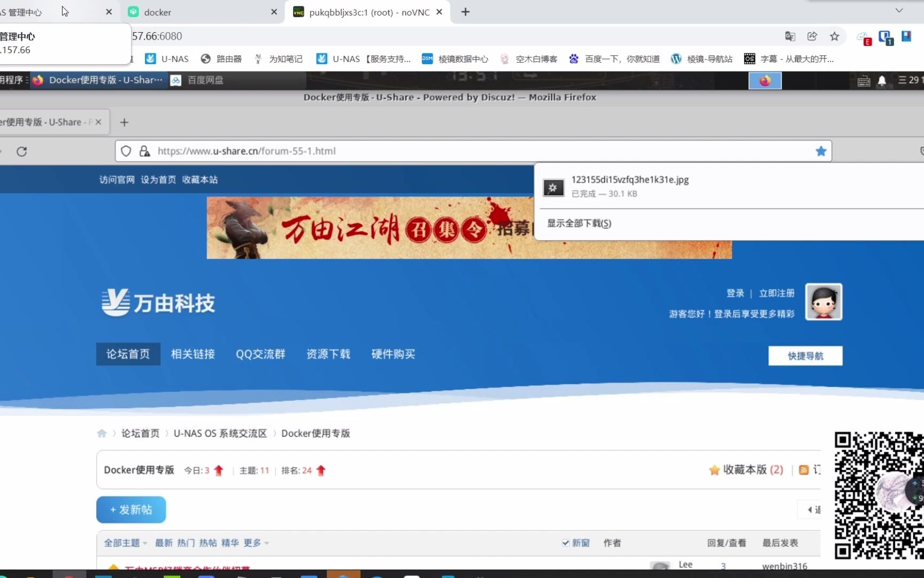Image resolution: width=924 pixels, height=578 pixels.
Task: Toggle 新窗 checkbox
Action: coord(565,543)
